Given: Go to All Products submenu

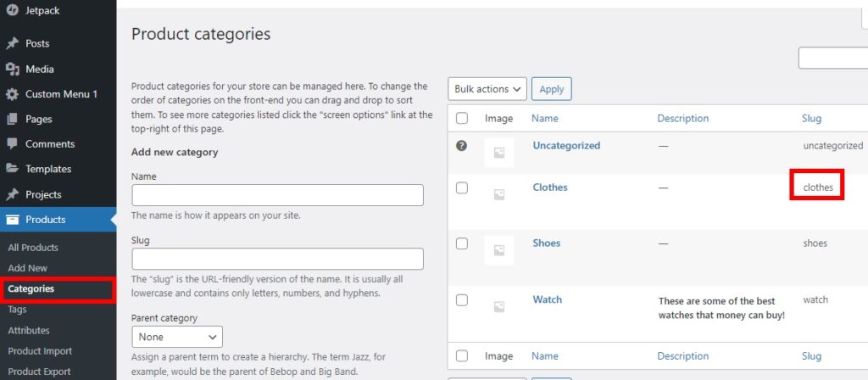Looking at the screenshot, I should [x=33, y=248].
